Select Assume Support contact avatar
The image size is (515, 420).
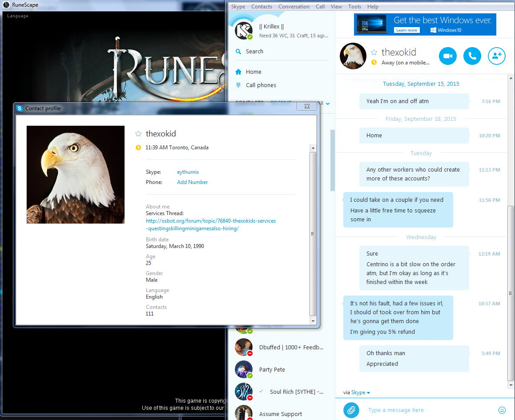244,413
